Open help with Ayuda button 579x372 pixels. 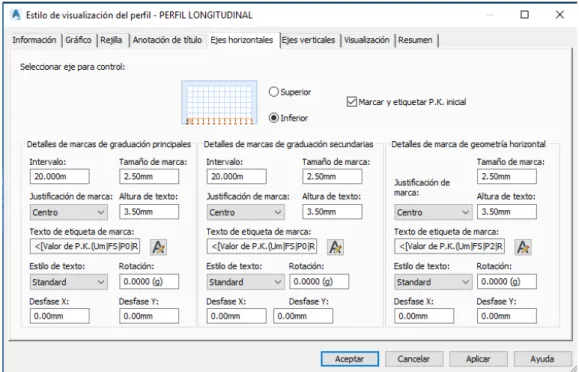coord(542,359)
